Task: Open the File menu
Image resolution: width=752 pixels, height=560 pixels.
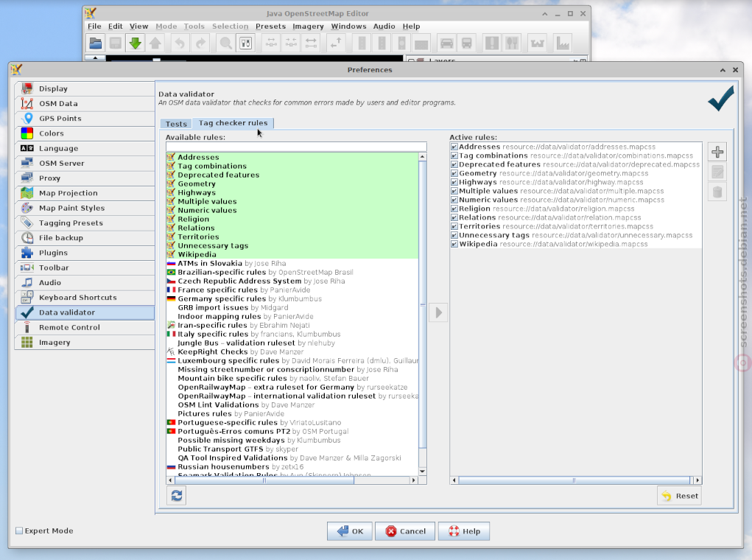Action: pos(94,27)
